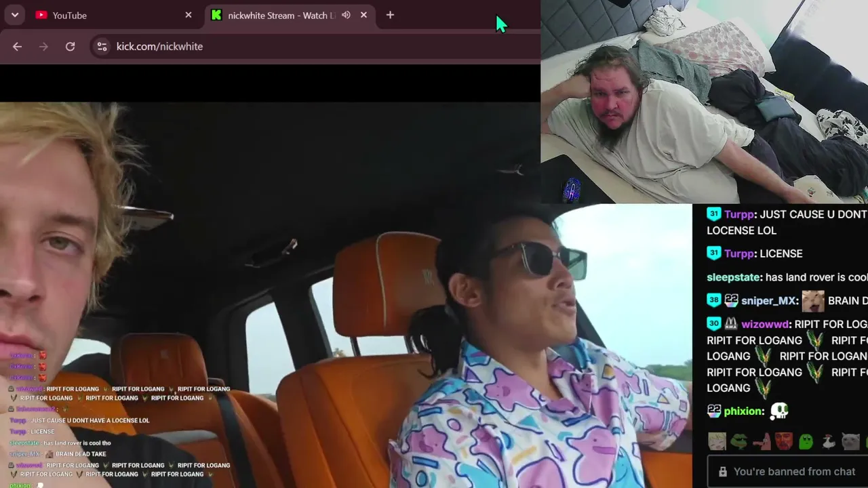This screenshot has width=868, height=488.
Task: Click the level 30 badge beside wizowwd
Action: [714, 324]
